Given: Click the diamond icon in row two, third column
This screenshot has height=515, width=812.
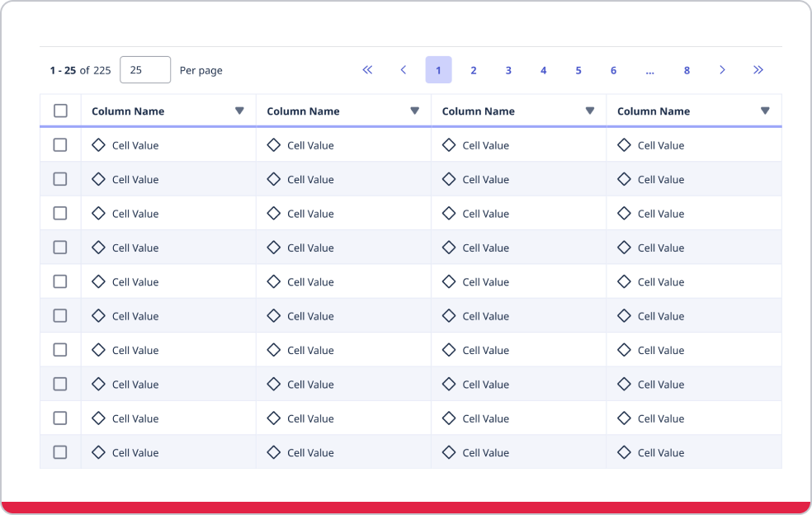Looking at the screenshot, I should pyautogui.click(x=449, y=179).
